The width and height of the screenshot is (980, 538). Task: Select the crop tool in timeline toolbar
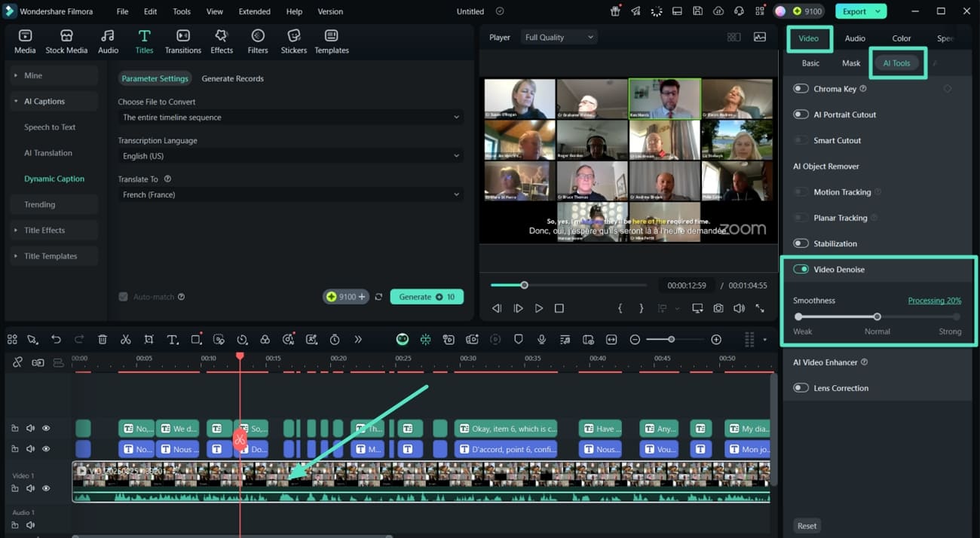pos(149,340)
